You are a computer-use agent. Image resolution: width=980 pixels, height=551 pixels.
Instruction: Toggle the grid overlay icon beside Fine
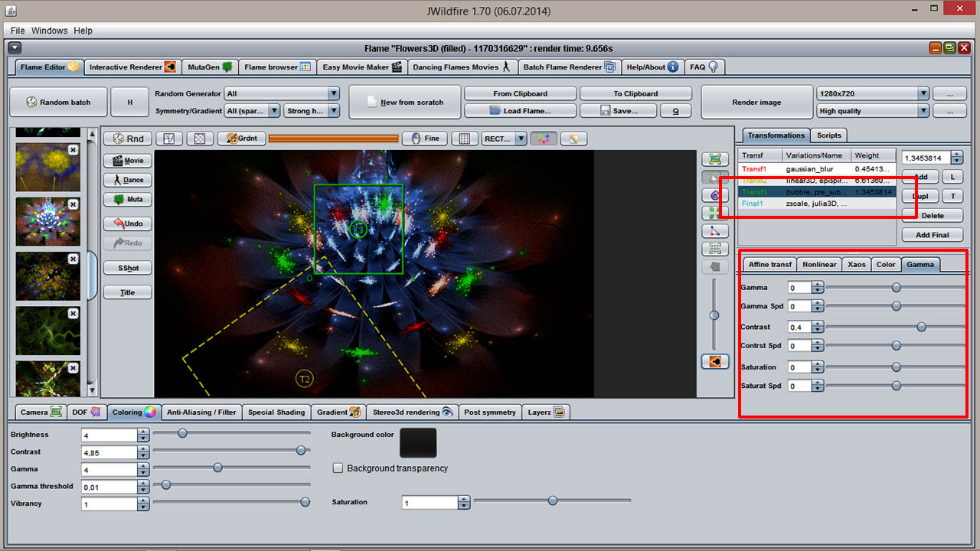(464, 139)
